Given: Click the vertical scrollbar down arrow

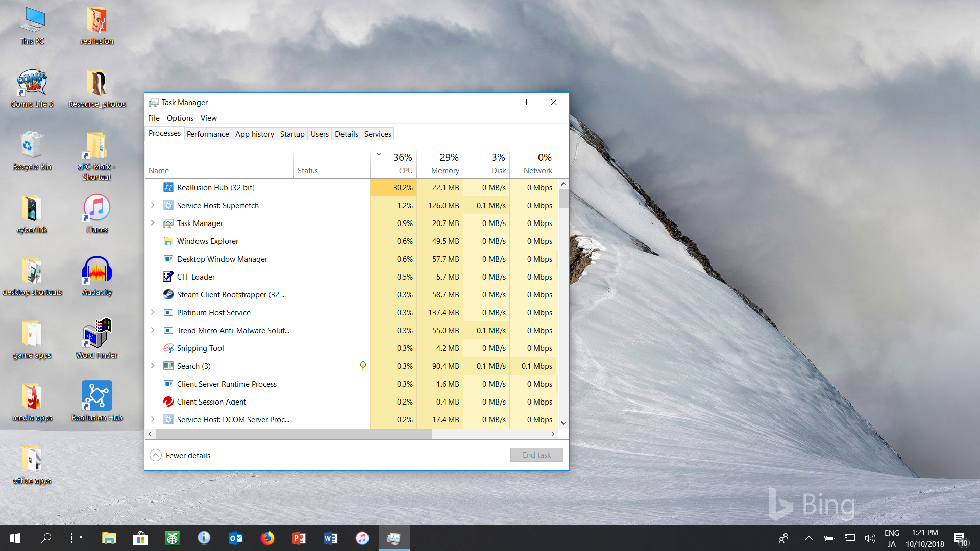Looking at the screenshot, I should 563,422.
